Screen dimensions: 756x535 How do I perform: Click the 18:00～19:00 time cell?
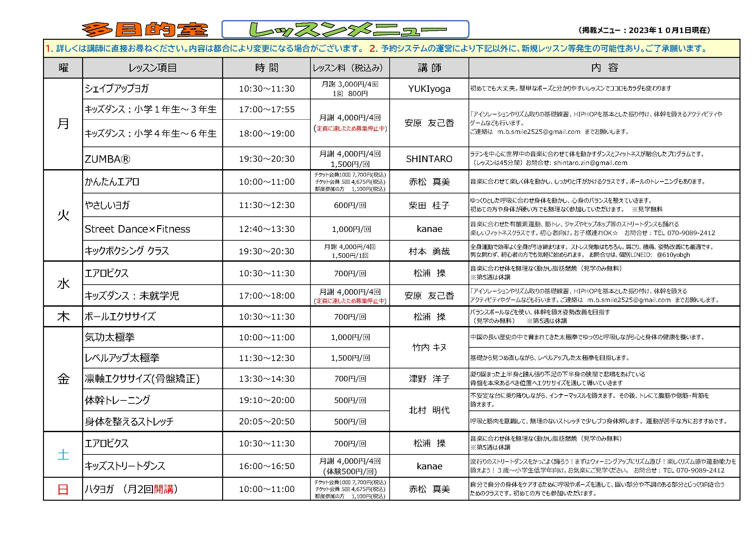(266, 133)
